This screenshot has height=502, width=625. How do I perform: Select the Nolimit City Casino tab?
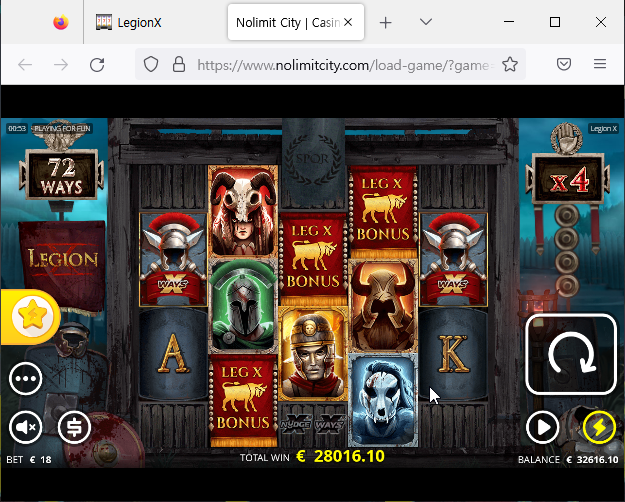coord(287,22)
